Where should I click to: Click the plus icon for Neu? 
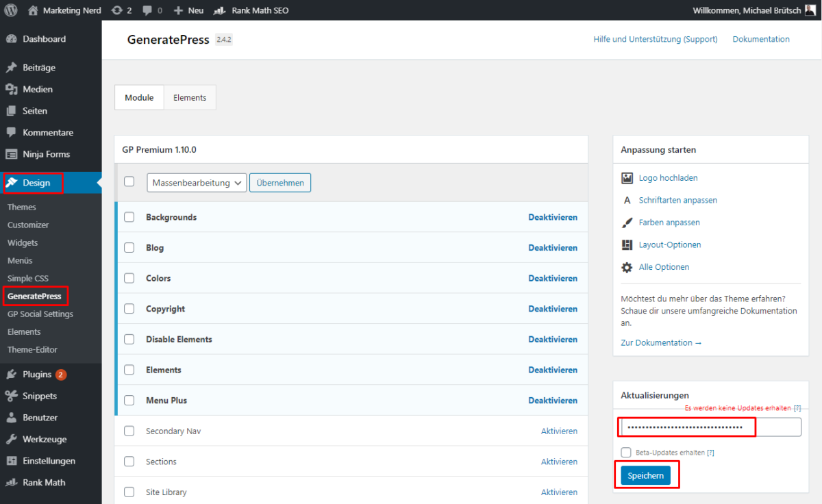(178, 10)
